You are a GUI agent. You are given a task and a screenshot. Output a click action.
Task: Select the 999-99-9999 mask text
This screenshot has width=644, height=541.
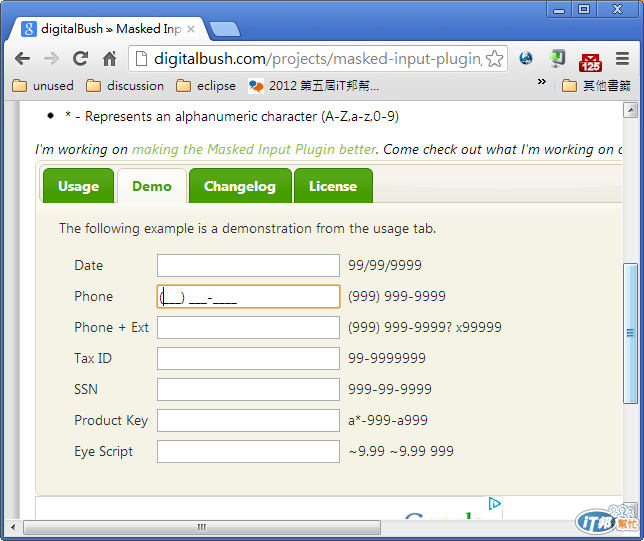[x=390, y=389]
